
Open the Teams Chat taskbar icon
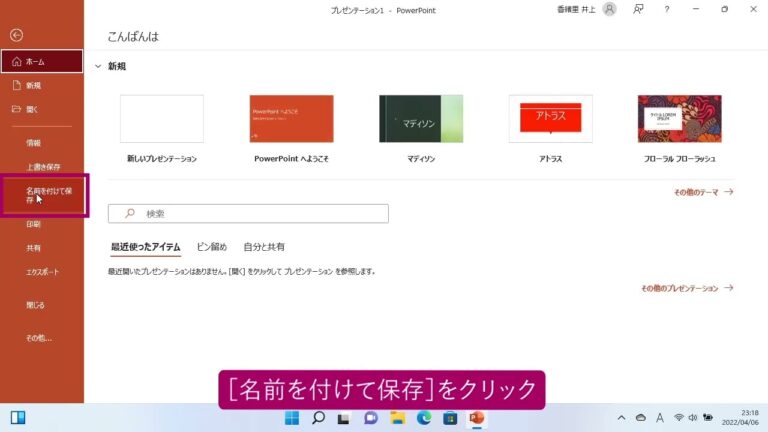pos(371,418)
